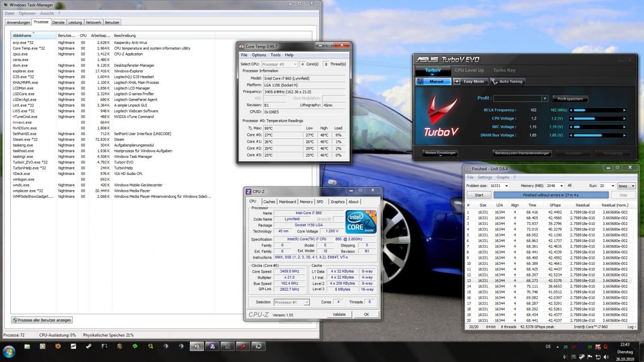The height and width of the screenshot is (362, 644).
Task: Switch to LinX taskbar button
Action: (x=228, y=347)
